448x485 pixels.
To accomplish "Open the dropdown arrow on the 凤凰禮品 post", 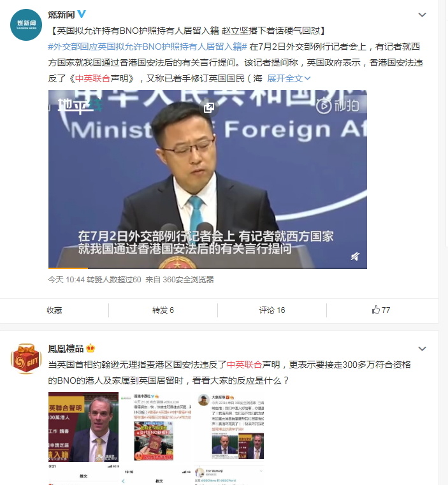I will click(x=422, y=349).
